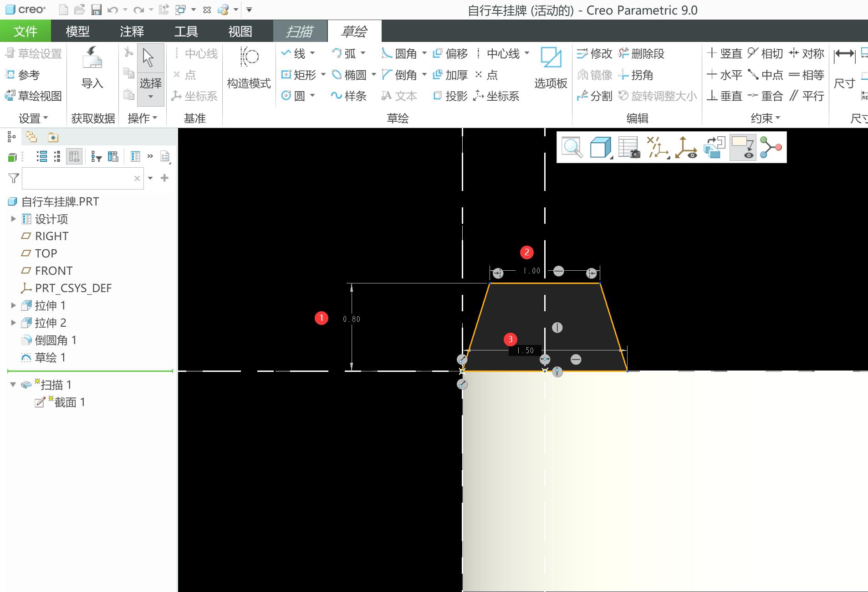The width and height of the screenshot is (868, 592).
Task: Open the saved views camera icon in graphics toolbar
Action: 629,147
